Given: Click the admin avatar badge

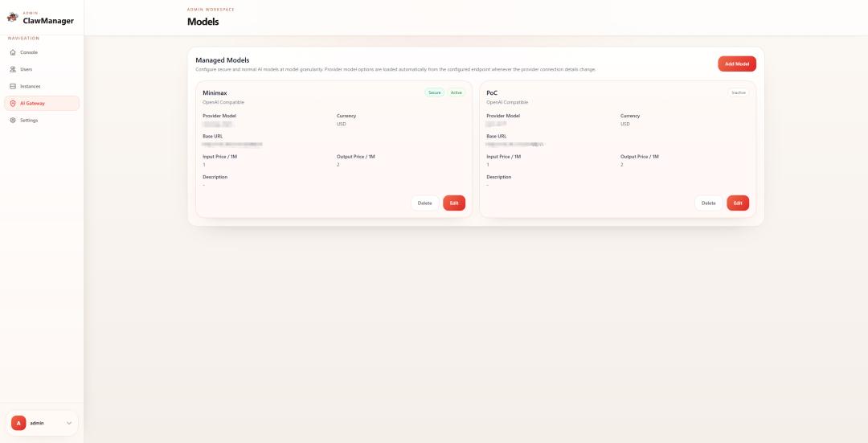Looking at the screenshot, I should click(x=18, y=423).
